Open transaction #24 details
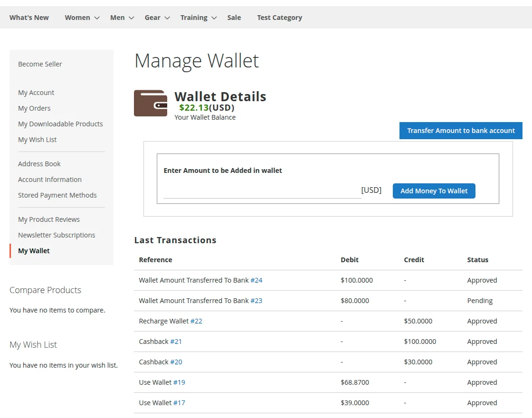Screen dimensions: 532x418 [256, 280]
